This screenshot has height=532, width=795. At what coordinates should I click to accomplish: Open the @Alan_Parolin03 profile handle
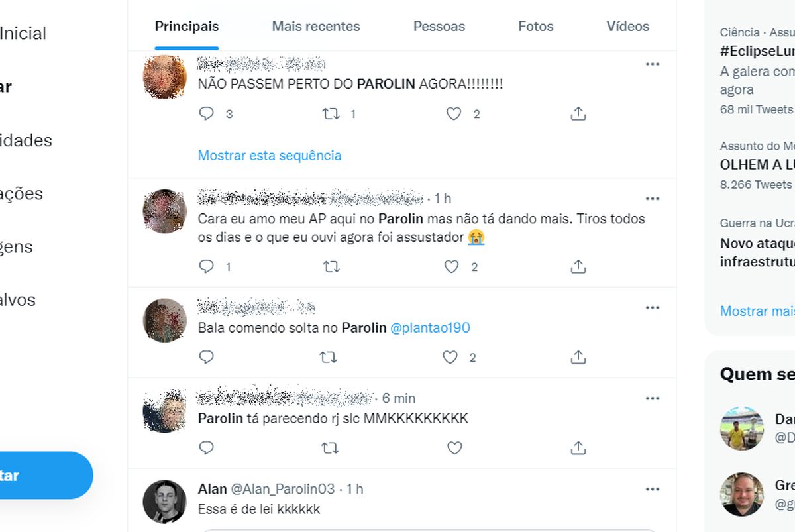(x=282, y=489)
